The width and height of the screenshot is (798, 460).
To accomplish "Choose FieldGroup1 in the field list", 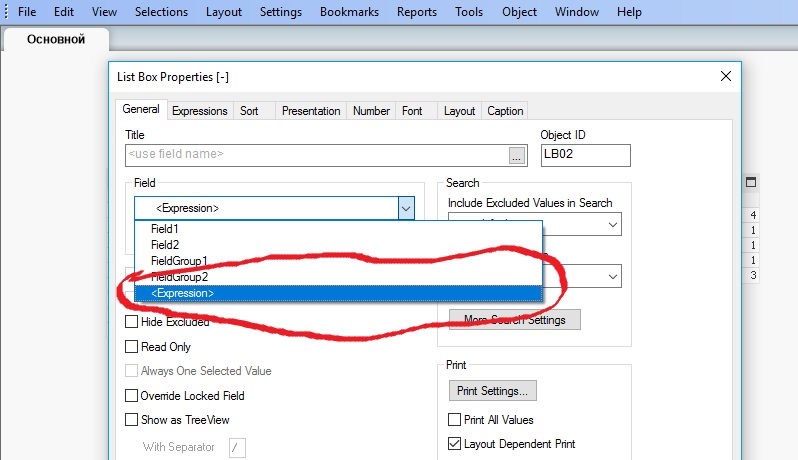I will pos(179,260).
